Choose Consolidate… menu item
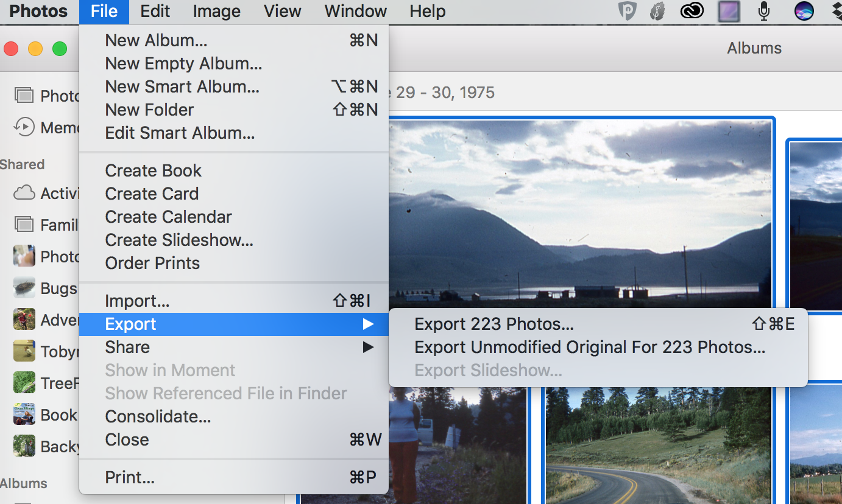This screenshot has width=842, height=504. point(234,417)
